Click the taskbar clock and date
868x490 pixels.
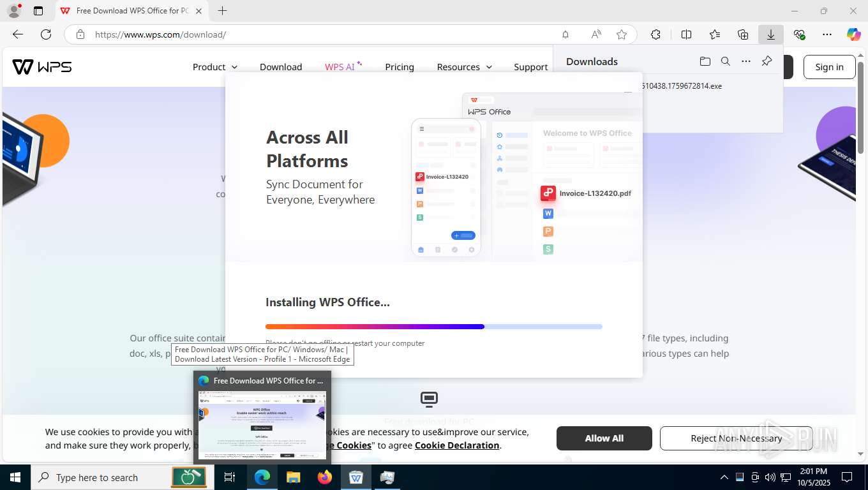tap(812, 477)
